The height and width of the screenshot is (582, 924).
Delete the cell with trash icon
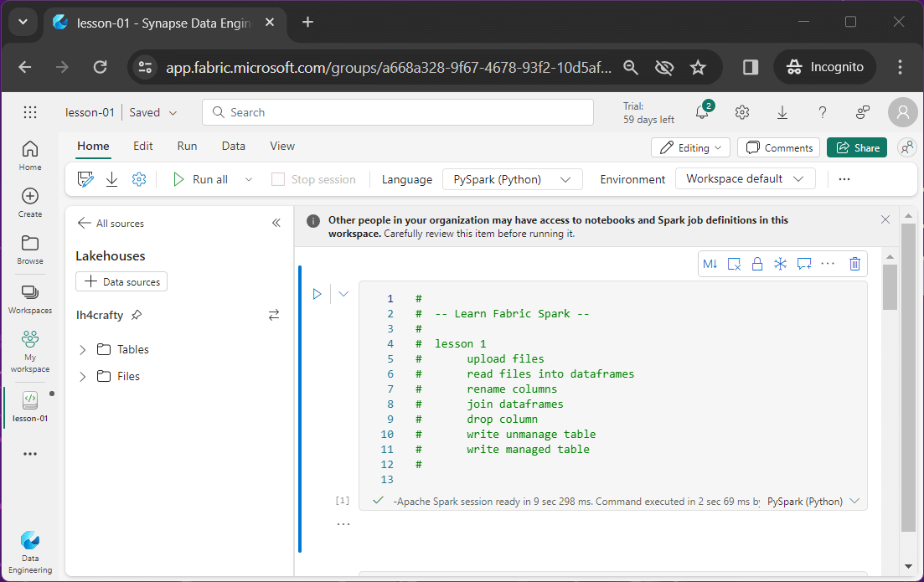pos(854,264)
